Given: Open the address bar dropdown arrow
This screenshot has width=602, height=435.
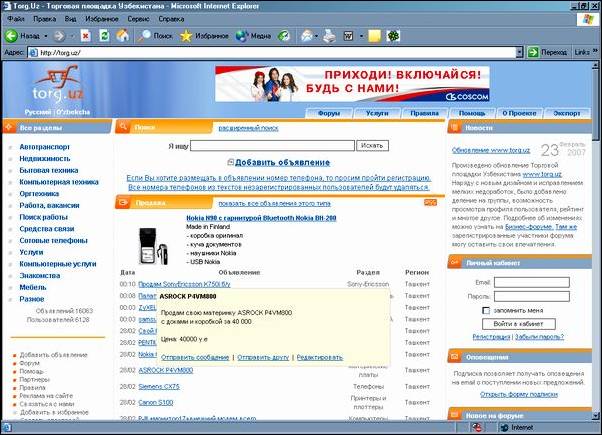Looking at the screenshot, I should (519, 51).
